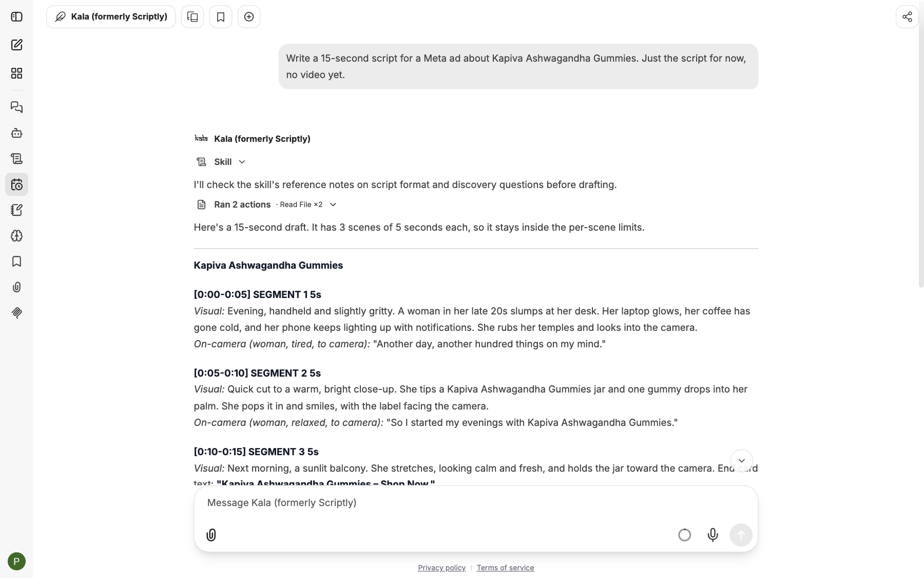The width and height of the screenshot is (924, 578).
Task: Bookmark this chat from the top toolbar
Action: coord(221,17)
